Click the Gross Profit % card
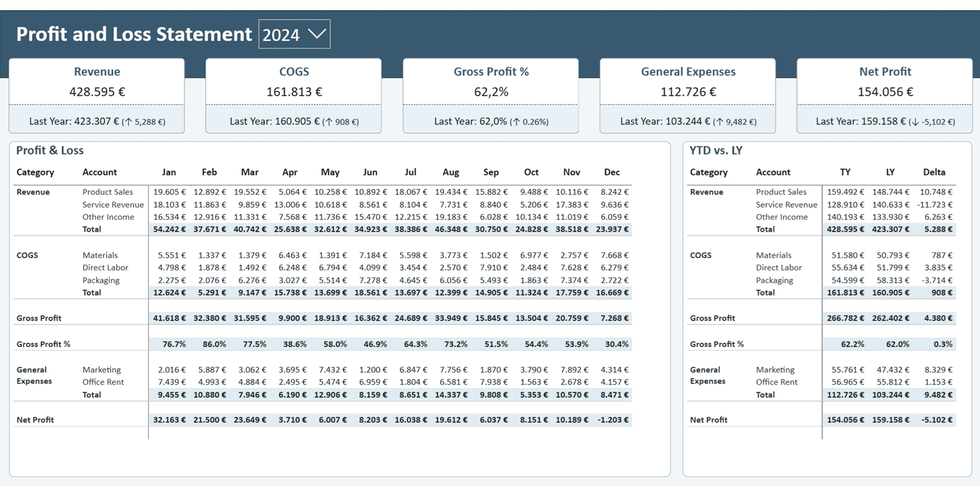This screenshot has width=980, height=487. [x=491, y=96]
